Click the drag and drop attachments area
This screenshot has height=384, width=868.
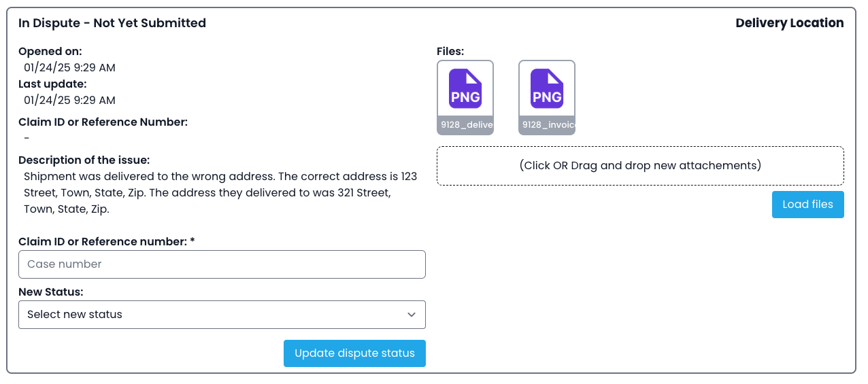pyautogui.click(x=640, y=166)
